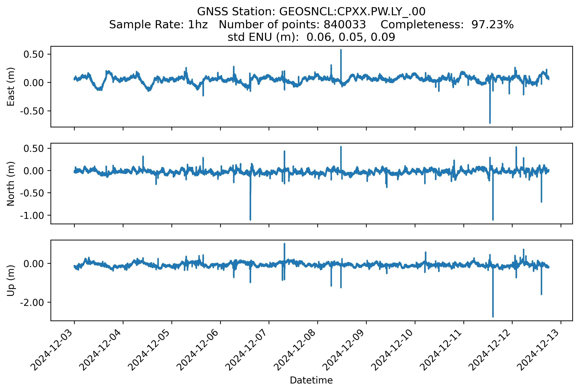Click the Completeness 97.23% text
Viewport: 579px width, 392px height.
pos(447,24)
